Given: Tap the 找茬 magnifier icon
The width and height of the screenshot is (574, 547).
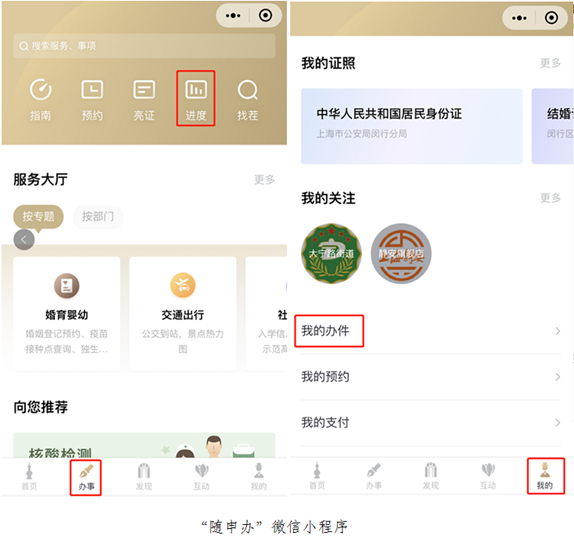Looking at the screenshot, I should pyautogui.click(x=248, y=99).
